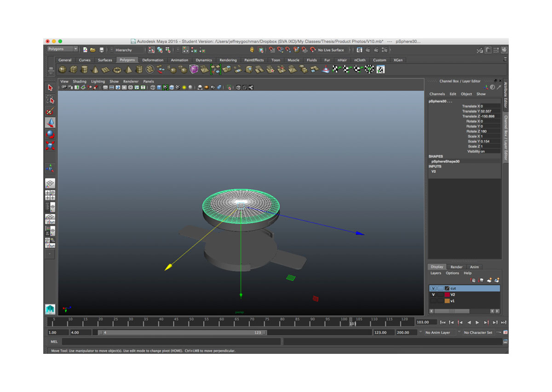This screenshot has height=392, width=552.
Task: Click the Scale tool in the toolbox
Action: [x=51, y=146]
